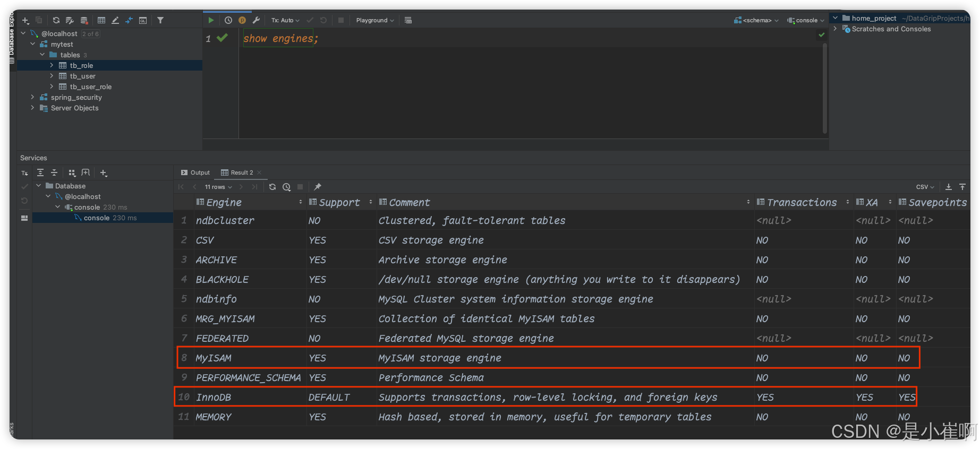Click the 'Performance Schema' comment cell
Screen dimensions: 980x449
pos(565,377)
